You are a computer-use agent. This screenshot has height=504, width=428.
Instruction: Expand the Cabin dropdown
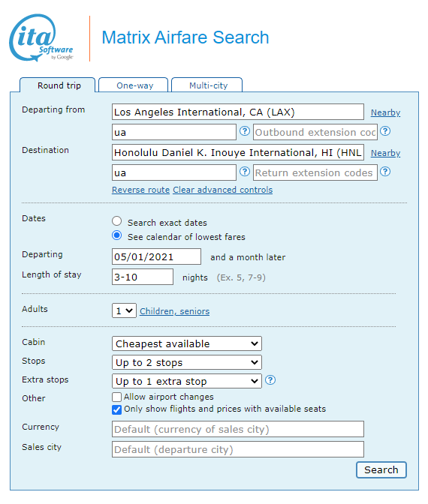pos(187,343)
